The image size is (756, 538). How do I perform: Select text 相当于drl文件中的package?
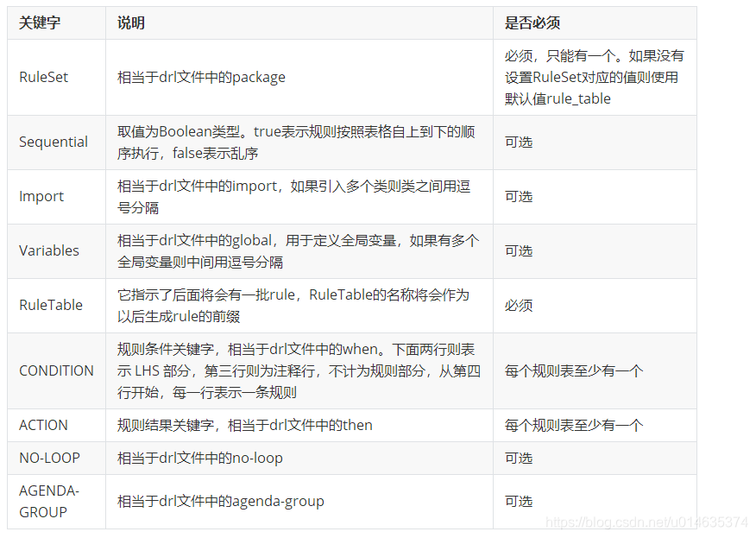pyautogui.click(x=201, y=77)
